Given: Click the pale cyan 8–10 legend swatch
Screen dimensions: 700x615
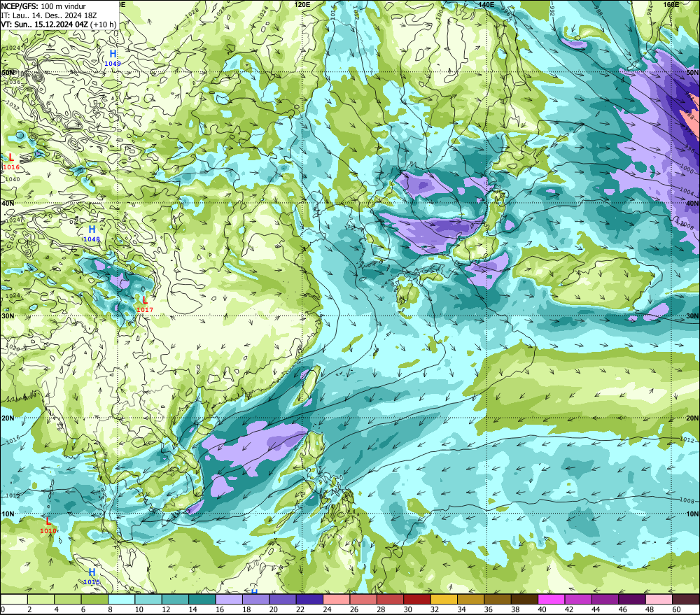Looking at the screenshot, I should pyautogui.click(x=121, y=599).
